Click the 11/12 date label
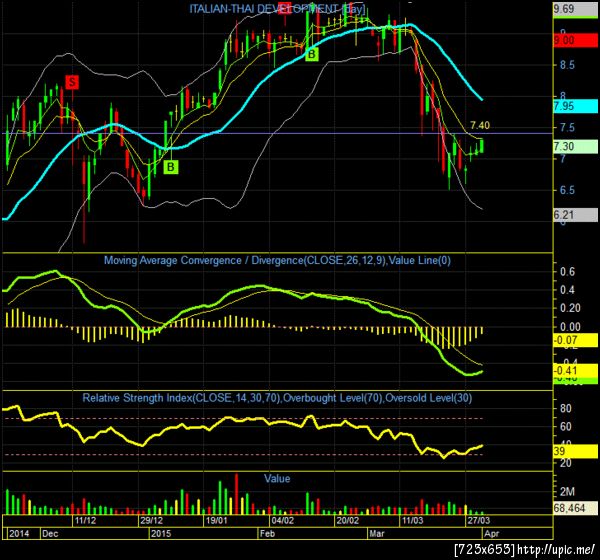This screenshot has width=600, height=560. pyautogui.click(x=85, y=521)
